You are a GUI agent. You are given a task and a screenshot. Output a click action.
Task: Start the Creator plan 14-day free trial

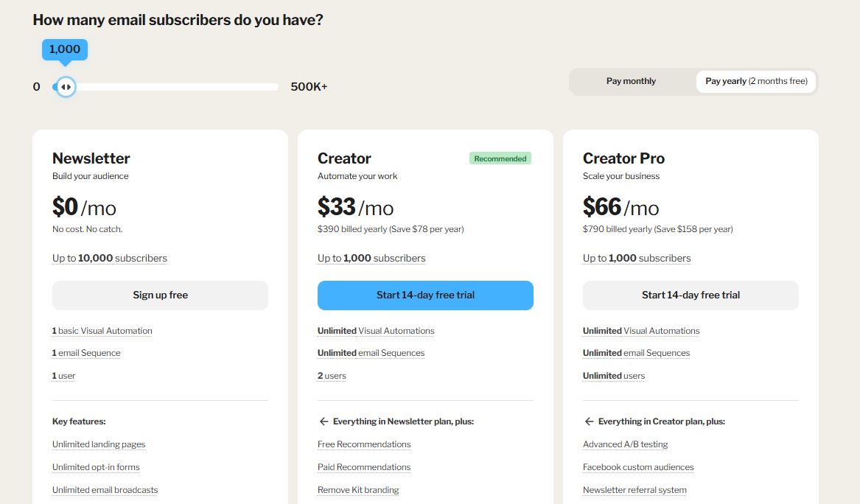425,295
